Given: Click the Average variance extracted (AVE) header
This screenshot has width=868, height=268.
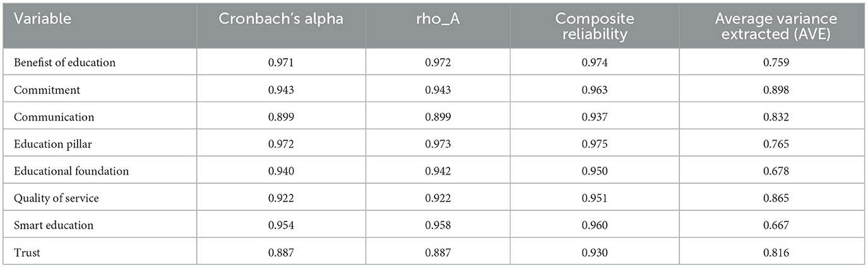Looking at the screenshot, I should coord(772,26).
